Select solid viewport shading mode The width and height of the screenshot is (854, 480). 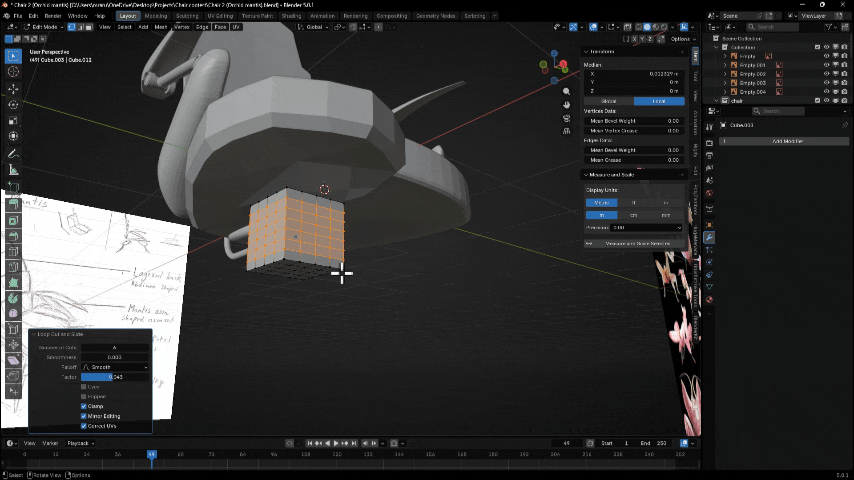[x=647, y=27]
